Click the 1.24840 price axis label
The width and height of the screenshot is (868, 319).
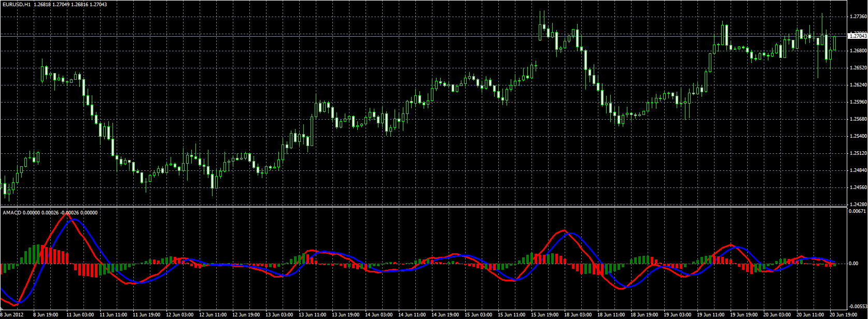[858, 170]
